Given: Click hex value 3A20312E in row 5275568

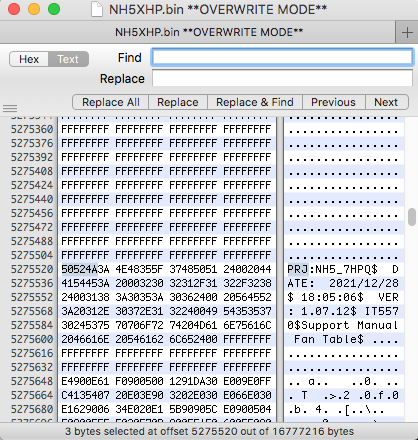Looking at the screenshot, I should coord(85,311).
